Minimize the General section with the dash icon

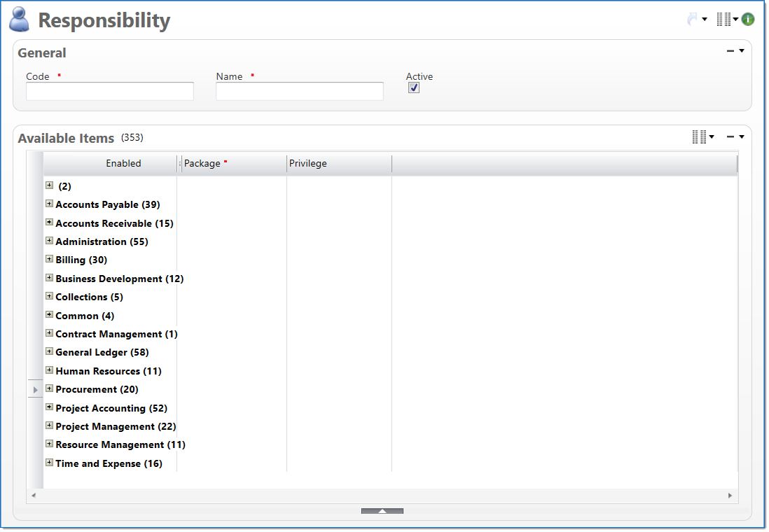730,51
